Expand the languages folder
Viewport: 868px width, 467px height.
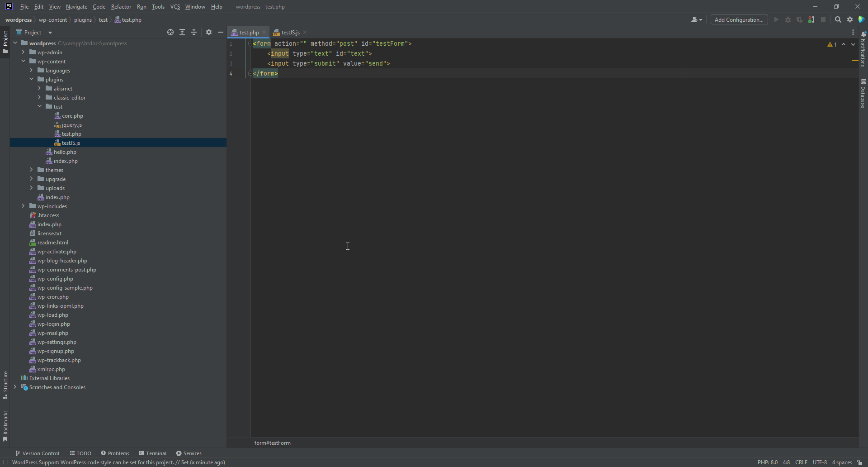(31, 70)
